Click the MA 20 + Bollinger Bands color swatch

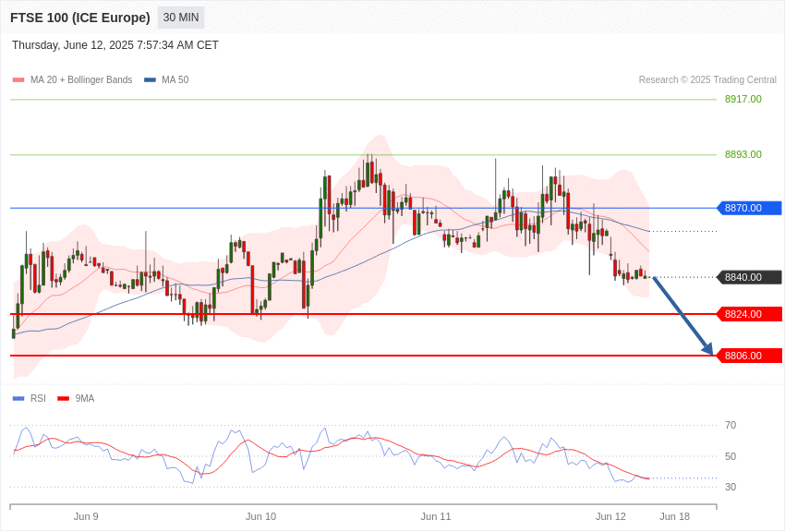(x=18, y=80)
